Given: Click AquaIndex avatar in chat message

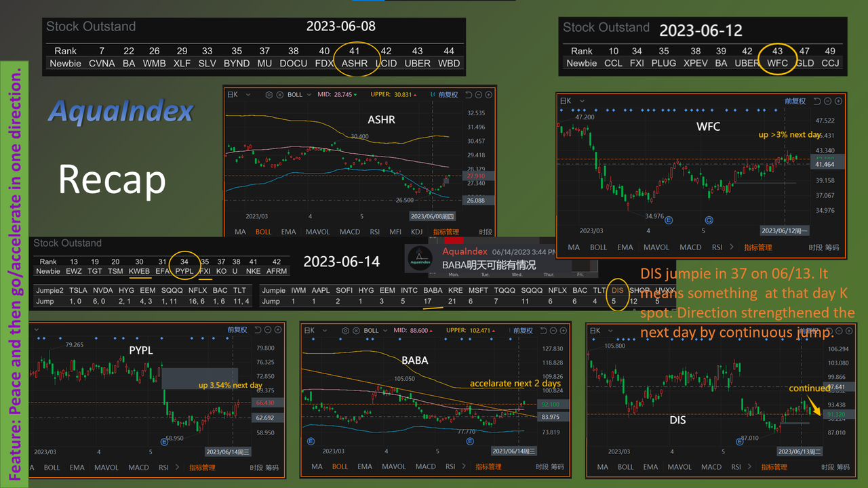Looking at the screenshot, I should [x=421, y=258].
